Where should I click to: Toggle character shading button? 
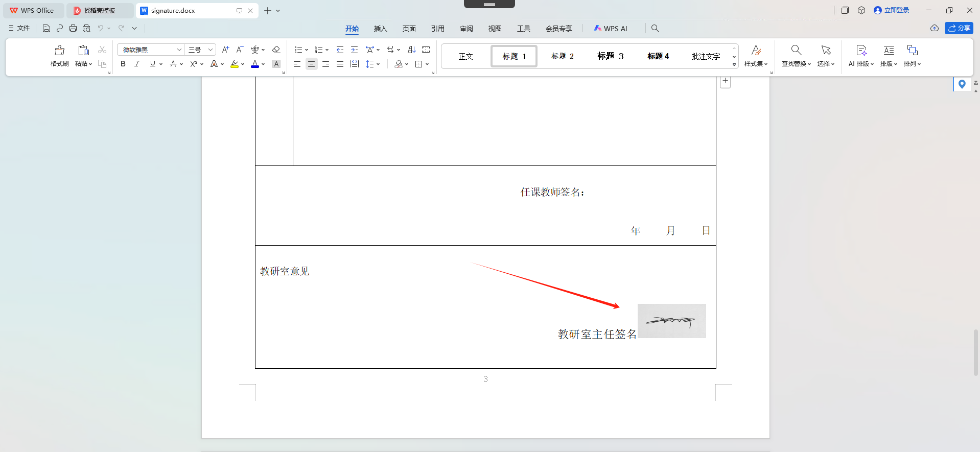[x=276, y=64]
